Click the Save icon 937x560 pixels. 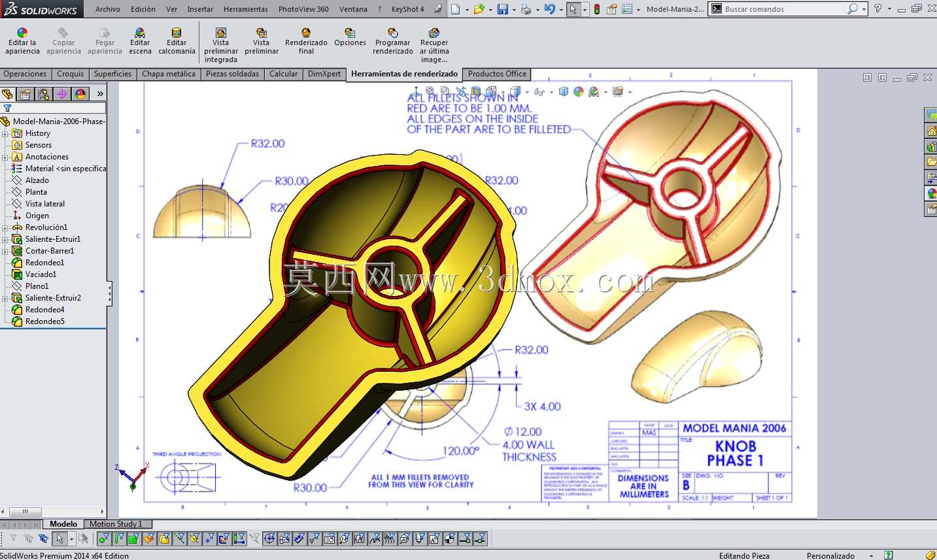(x=503, y=9)
